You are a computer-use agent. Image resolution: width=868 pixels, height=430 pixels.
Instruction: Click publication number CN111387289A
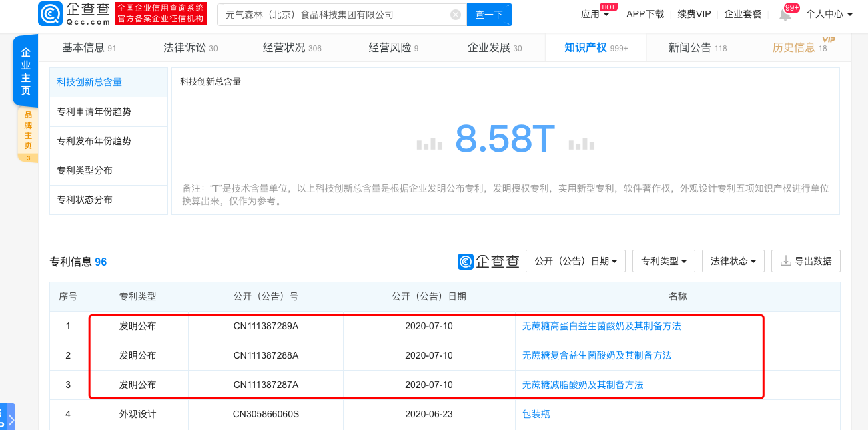tap(266, 327)
